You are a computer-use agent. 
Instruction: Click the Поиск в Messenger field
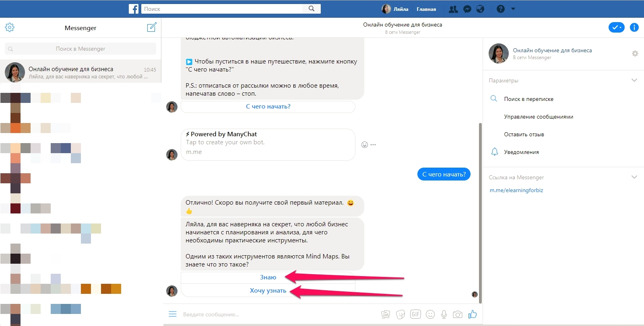tap(80, 49)
